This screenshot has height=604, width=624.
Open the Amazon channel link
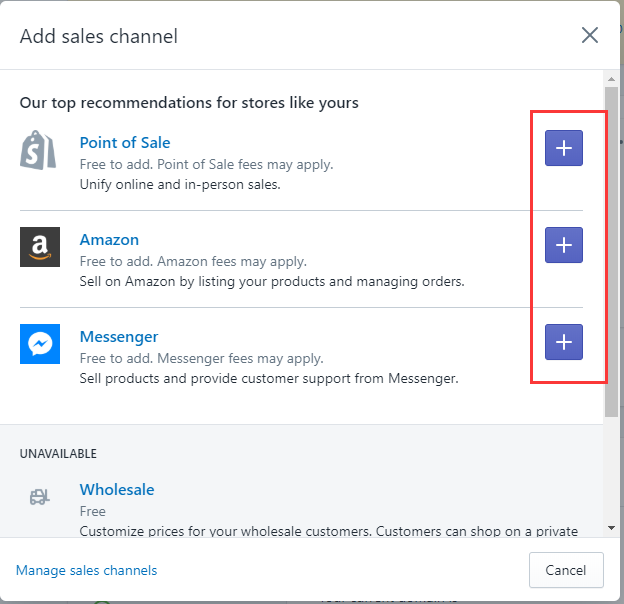tap(109, 240)
